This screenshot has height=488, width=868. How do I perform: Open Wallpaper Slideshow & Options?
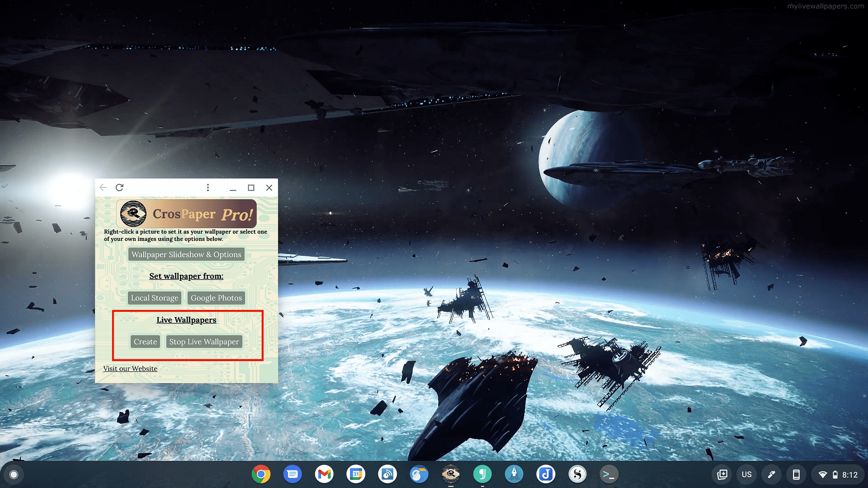point(186,254)
